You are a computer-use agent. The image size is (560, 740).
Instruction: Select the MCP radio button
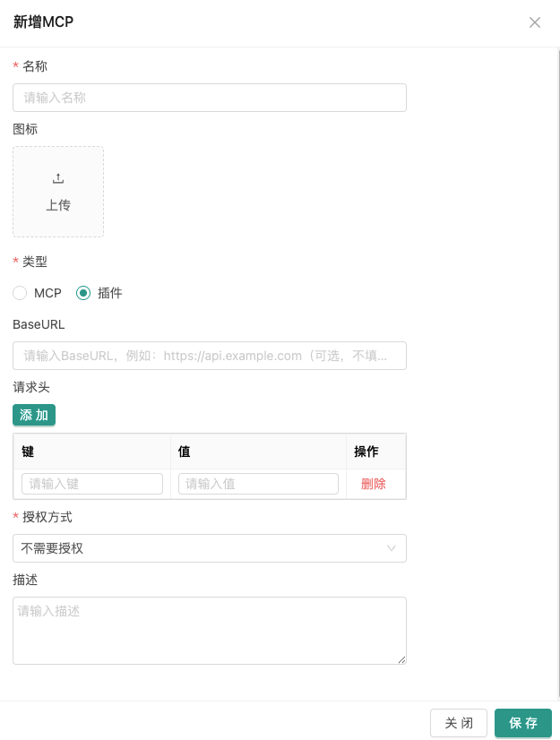[21, 293]
